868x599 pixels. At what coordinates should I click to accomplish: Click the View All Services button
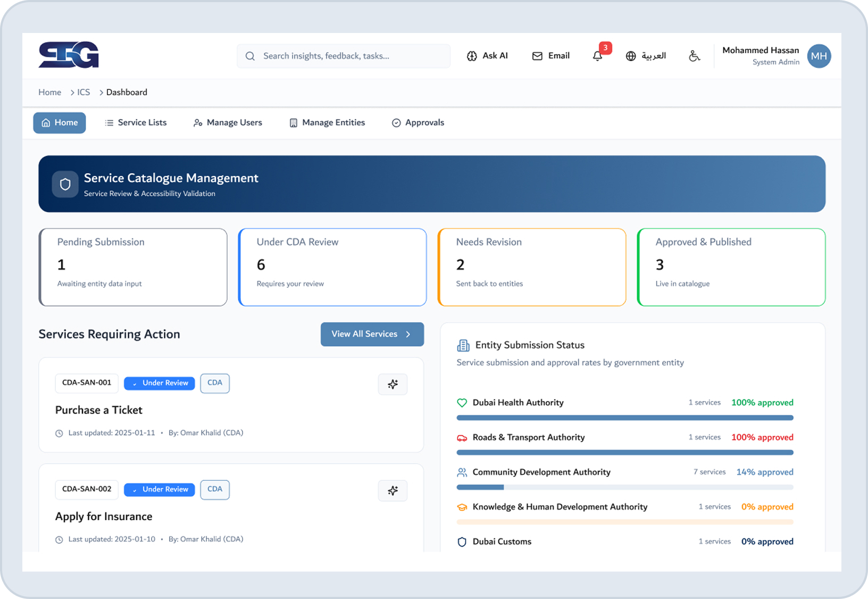(365, 334)
